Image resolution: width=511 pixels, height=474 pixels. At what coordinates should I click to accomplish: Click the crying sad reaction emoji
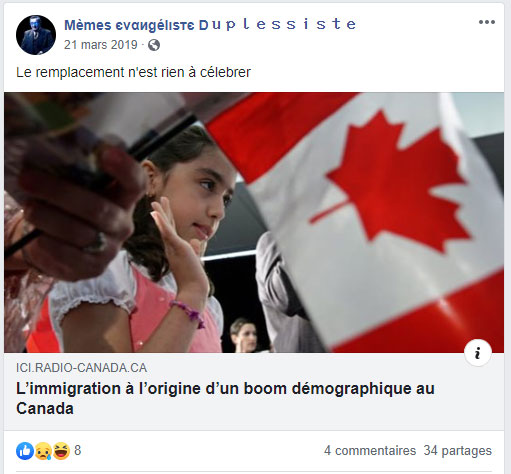(x=43, y=451)
